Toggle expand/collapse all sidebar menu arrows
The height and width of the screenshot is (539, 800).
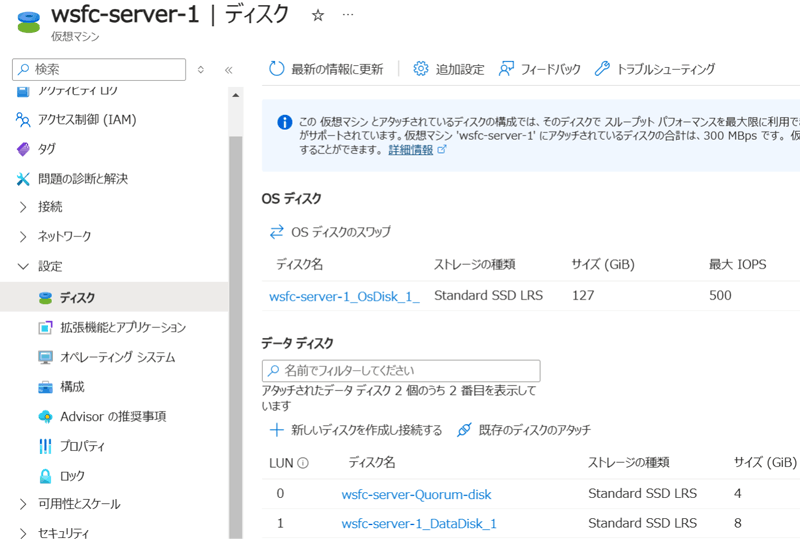click(201, 69)
